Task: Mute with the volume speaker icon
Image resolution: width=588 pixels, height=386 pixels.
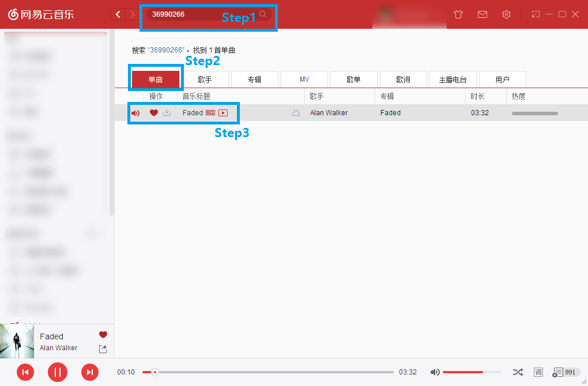Action: point(435,372)
